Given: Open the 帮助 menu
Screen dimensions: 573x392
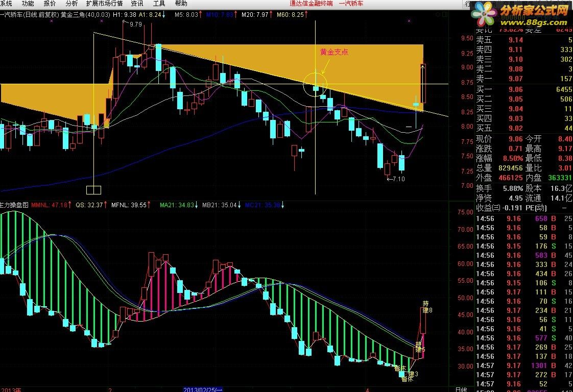Looking at the screenshot, I should [181, 4].
